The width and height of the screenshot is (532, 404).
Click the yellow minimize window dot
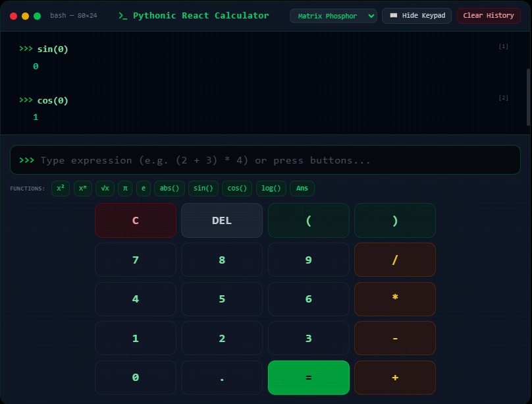click(x=25, y=16)
